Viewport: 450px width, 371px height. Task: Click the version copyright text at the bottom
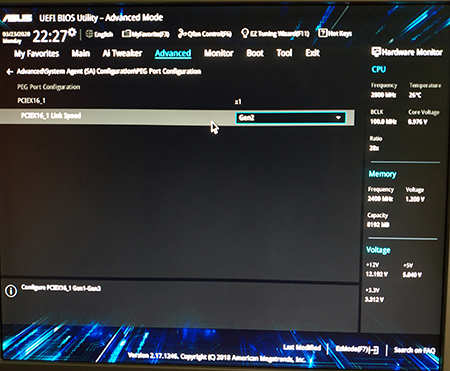(217, 358)
